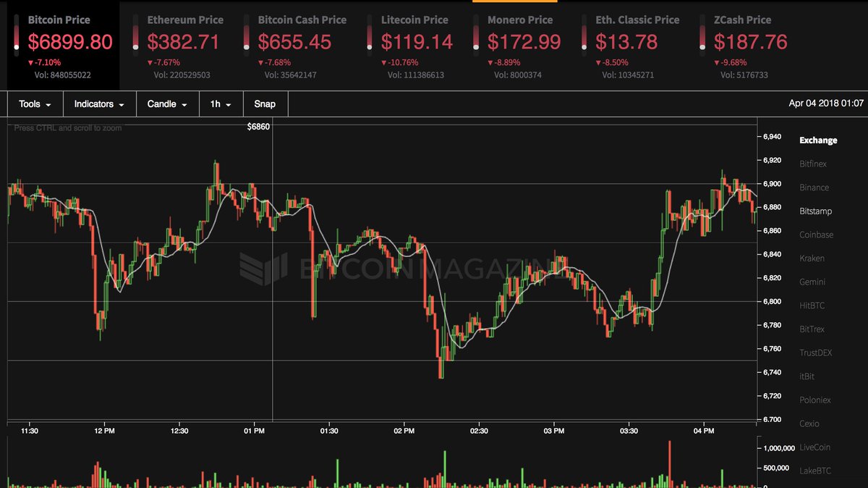Screen dimensions: 868x488
Task: Click the $6899.80 Bitcoin price value
Action: (x=70, y=43)
